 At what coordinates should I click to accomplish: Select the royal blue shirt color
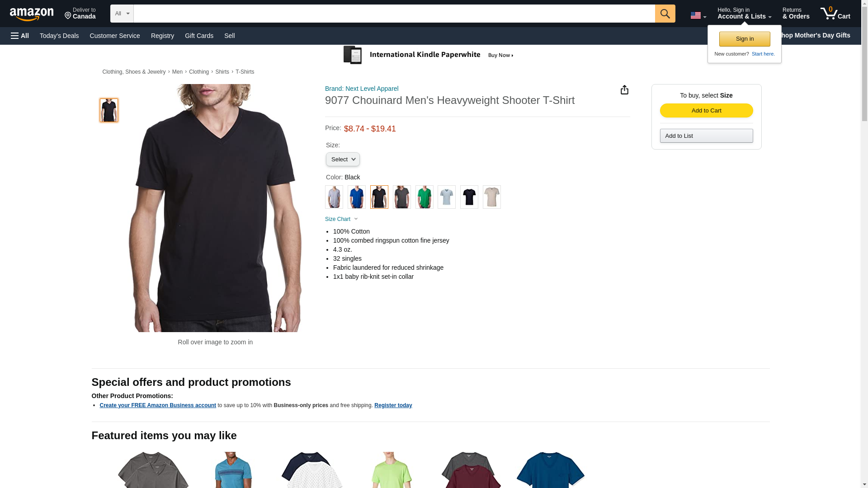(x=356, y=197)
